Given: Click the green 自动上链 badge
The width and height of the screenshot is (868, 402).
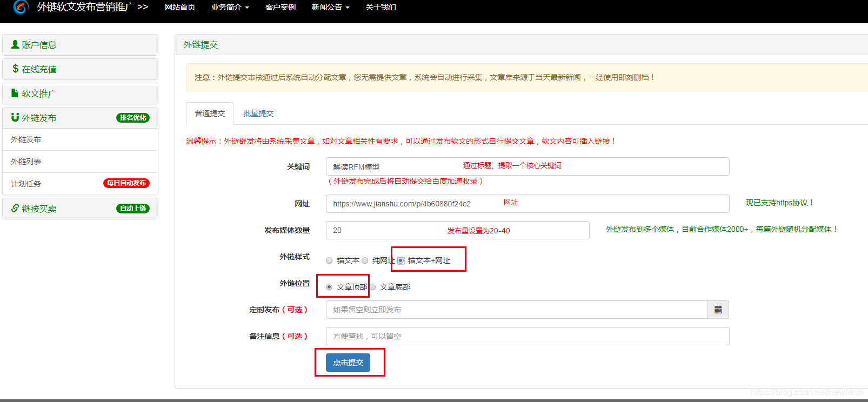Looking at the screenshot, I should tap(133, 209).
